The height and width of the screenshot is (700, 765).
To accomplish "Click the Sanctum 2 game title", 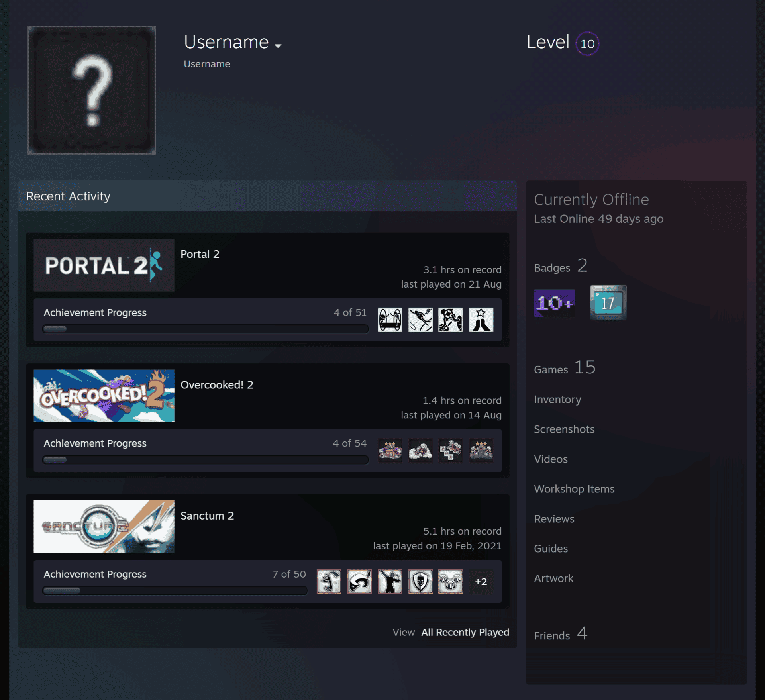I will click(x=207, y=516).
